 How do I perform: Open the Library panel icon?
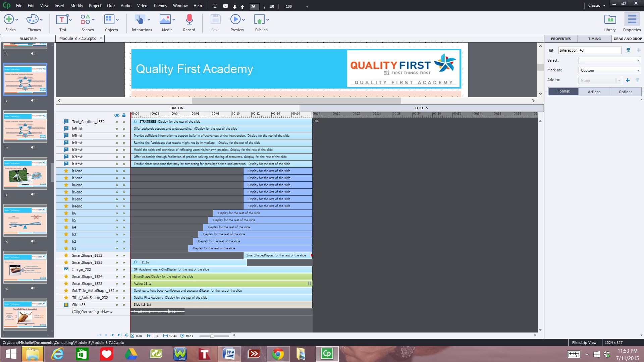(x=609, y=20)
